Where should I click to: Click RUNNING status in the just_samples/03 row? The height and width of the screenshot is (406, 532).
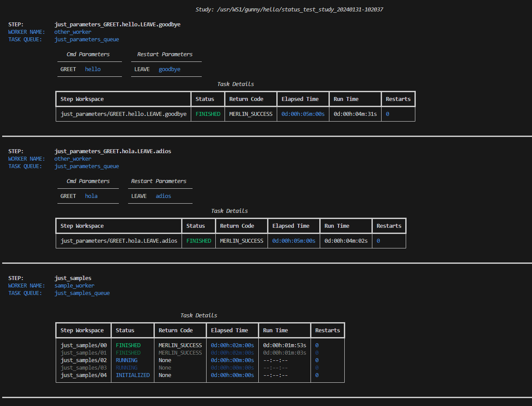(x=126, y=368)
